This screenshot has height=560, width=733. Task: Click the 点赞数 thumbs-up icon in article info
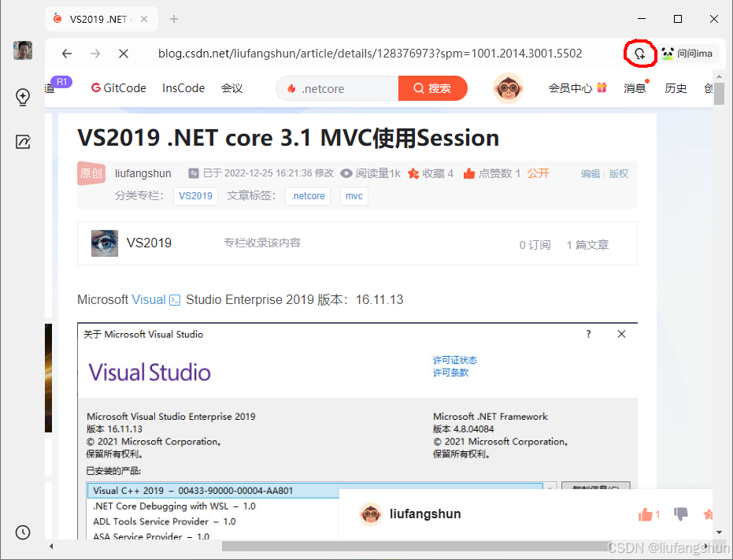[x=469, y=173]
